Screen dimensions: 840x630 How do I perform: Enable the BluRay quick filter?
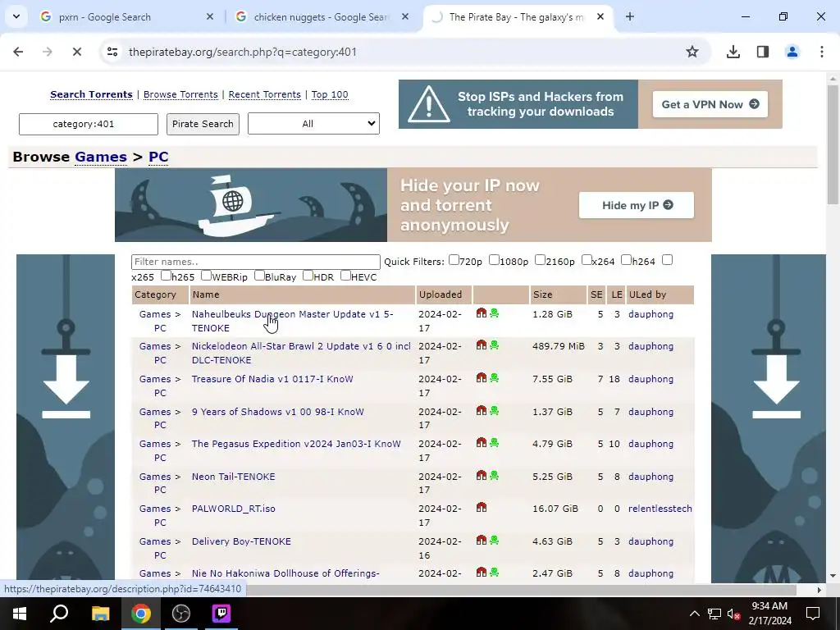coord(259,276)
